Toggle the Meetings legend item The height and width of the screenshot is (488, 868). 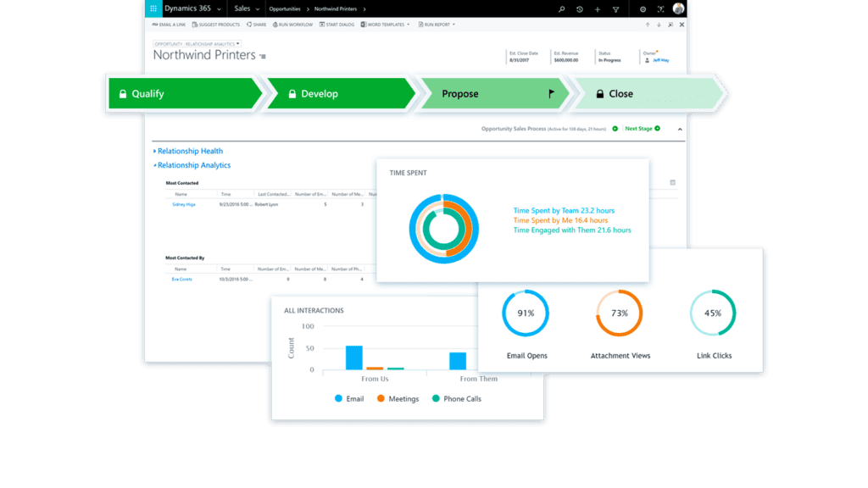(x=398, y=398)
